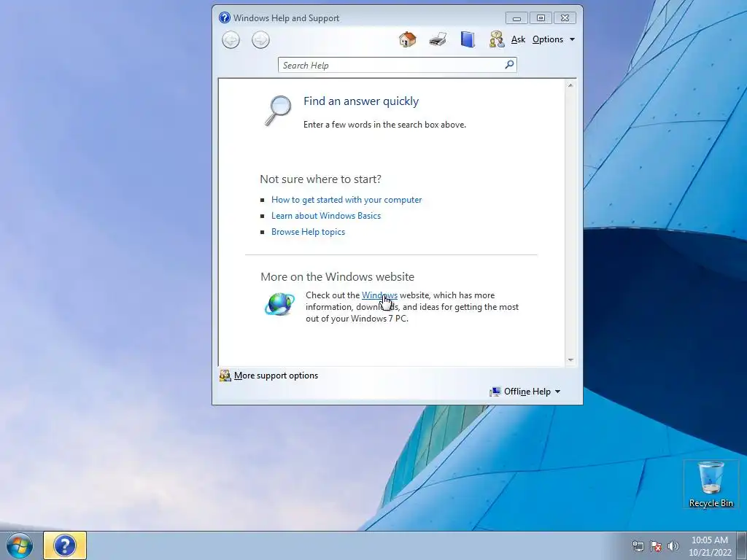This screenshot has height=560, width=747.
Task: Click the Find an answer quickly heading
Action: pos(361,101)
